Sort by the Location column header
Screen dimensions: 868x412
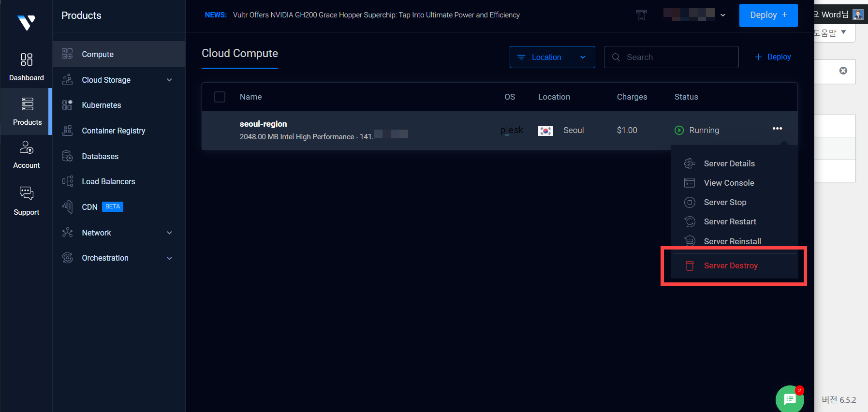click(x=554, y=97)
